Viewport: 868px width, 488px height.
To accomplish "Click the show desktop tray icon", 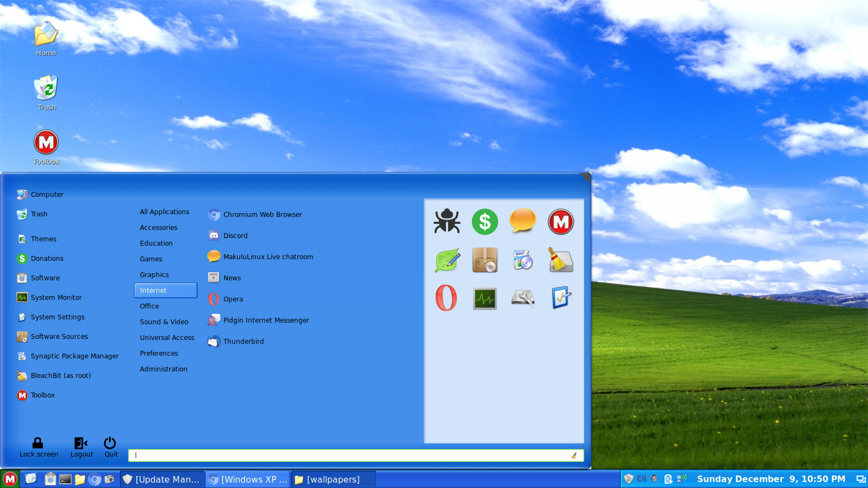I will tap(861, 479).
